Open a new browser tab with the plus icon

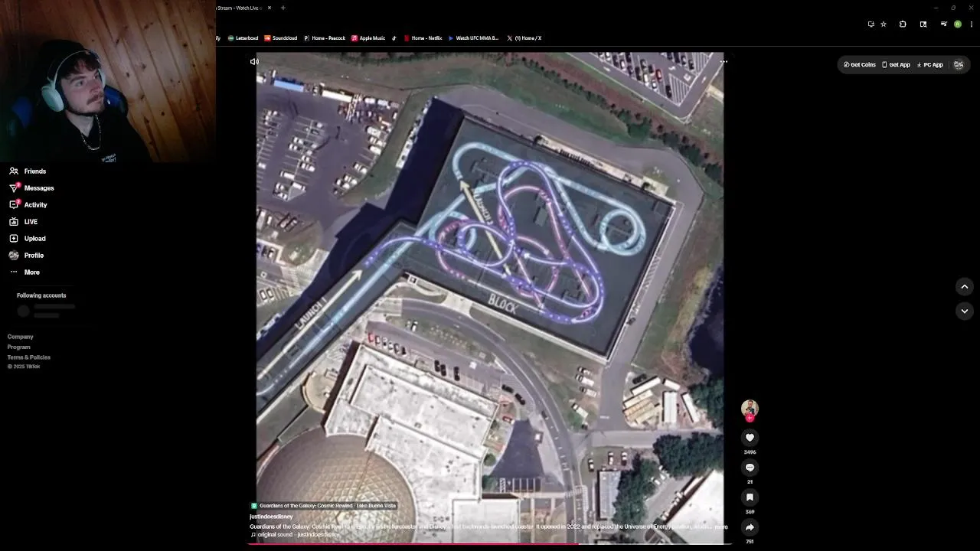pyautogui.click(x=283, y=8)
